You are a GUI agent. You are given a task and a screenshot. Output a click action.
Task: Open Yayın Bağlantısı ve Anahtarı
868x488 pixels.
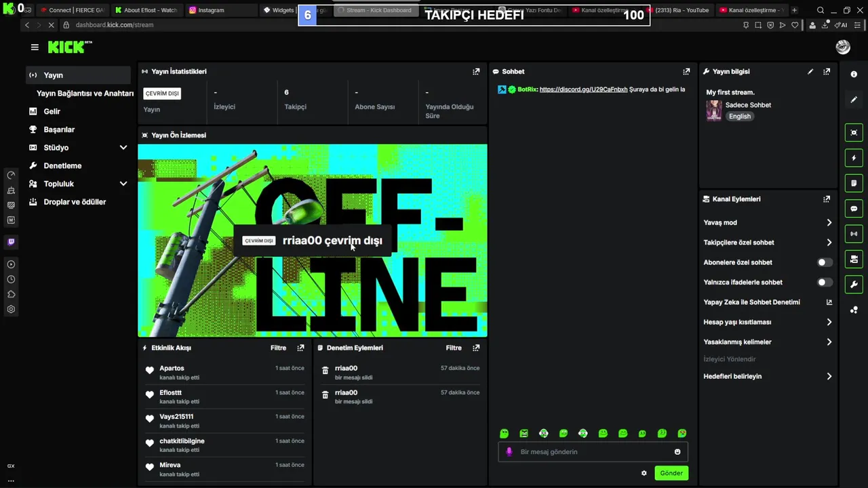click(85, 94)
